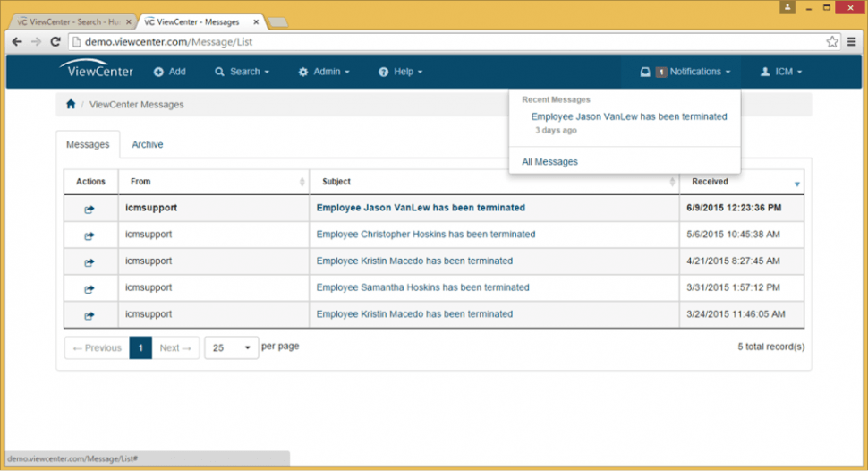The image size is (868, 471).
Task: Toggle the Notifications dropdown
Action: (x=685, y=72)
